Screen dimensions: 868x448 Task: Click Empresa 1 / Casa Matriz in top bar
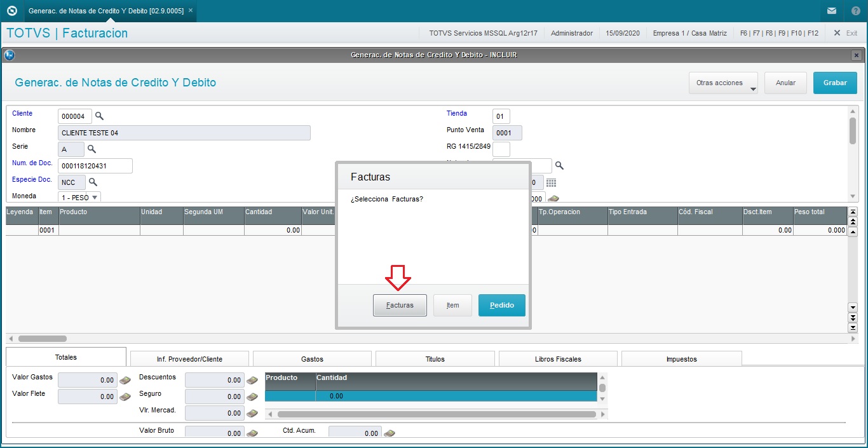pyautogui.click(x=690, y=33)
